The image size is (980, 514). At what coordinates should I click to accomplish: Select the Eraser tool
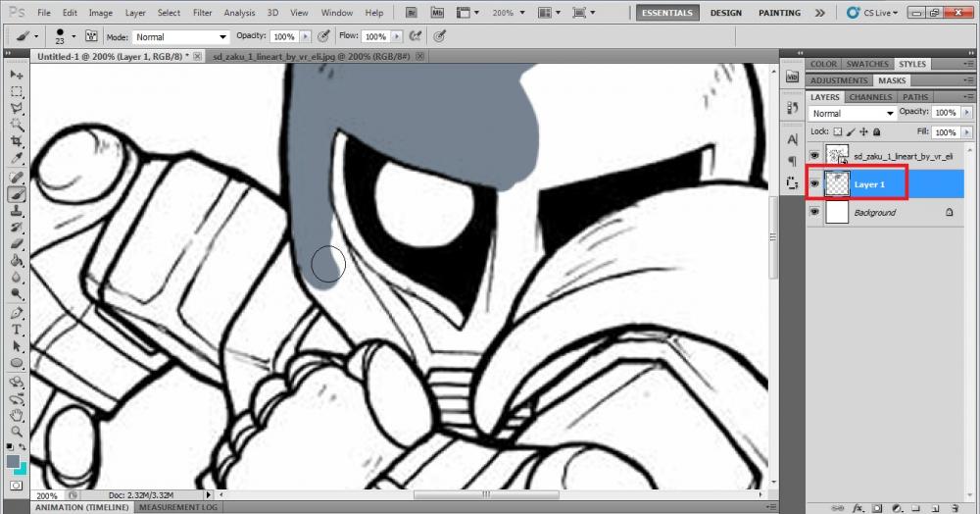17,244
